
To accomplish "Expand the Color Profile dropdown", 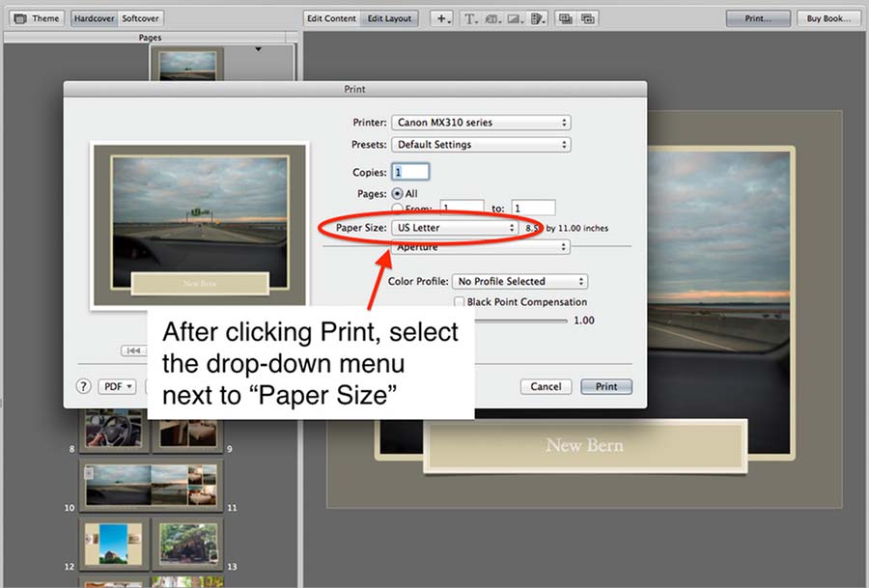I will click(x=519, y=281).
